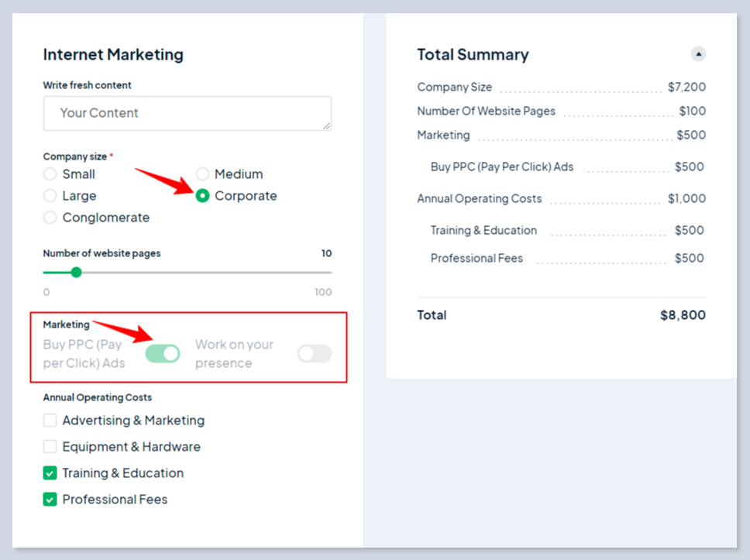The height and width of the screenshot is (560, 750).
Task: Uncheck the Professional Fees checkbox
Action: coord(50,500)
